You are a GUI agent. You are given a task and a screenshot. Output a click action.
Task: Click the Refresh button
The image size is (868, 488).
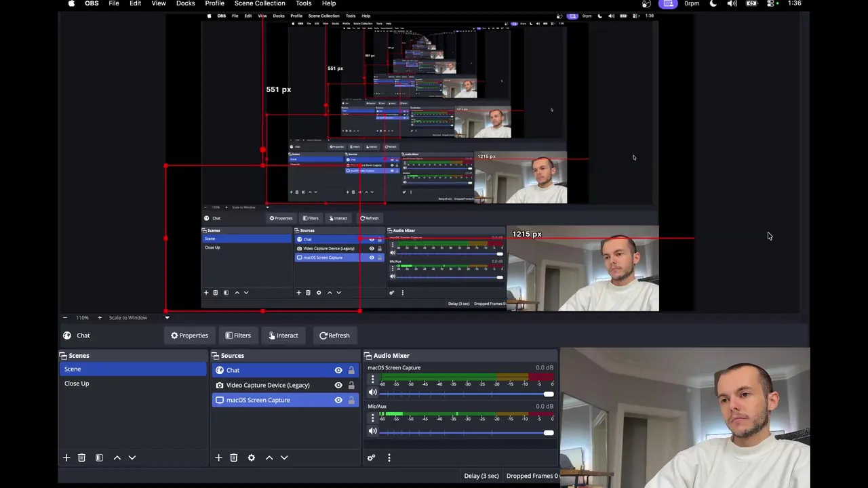pos(334,335)
